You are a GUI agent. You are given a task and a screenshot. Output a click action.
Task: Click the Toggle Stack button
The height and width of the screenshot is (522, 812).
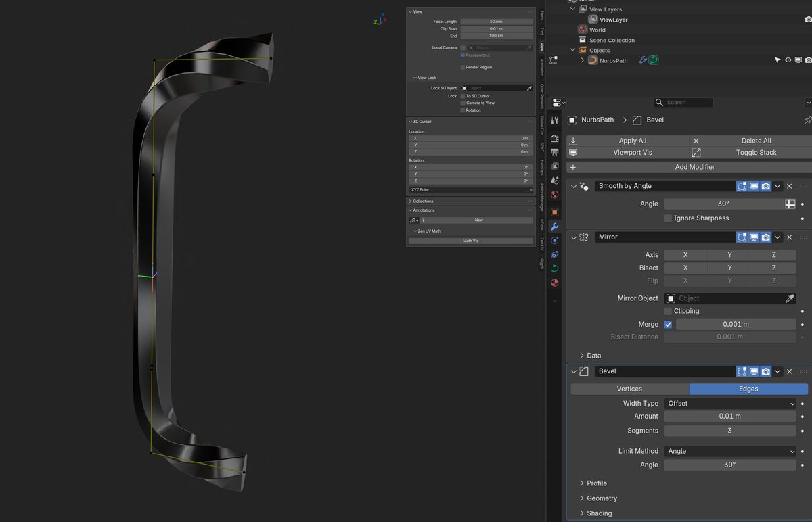[x=750, y=153]
